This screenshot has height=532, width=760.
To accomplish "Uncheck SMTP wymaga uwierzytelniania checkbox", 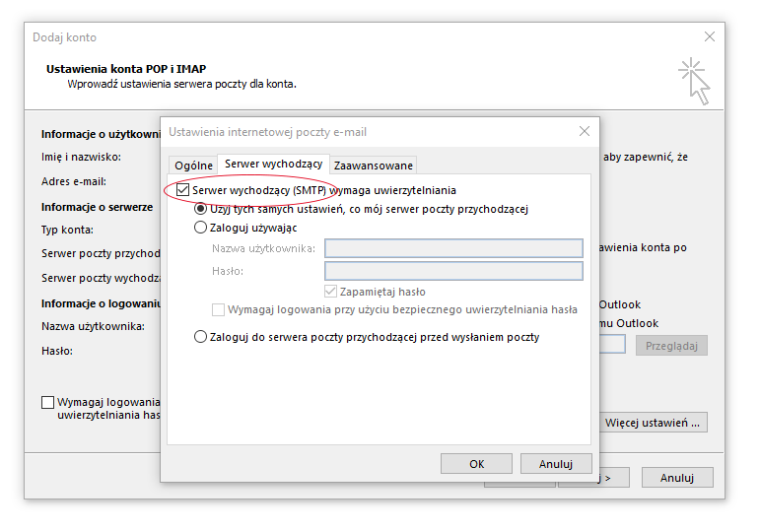I will coord(183,190).
